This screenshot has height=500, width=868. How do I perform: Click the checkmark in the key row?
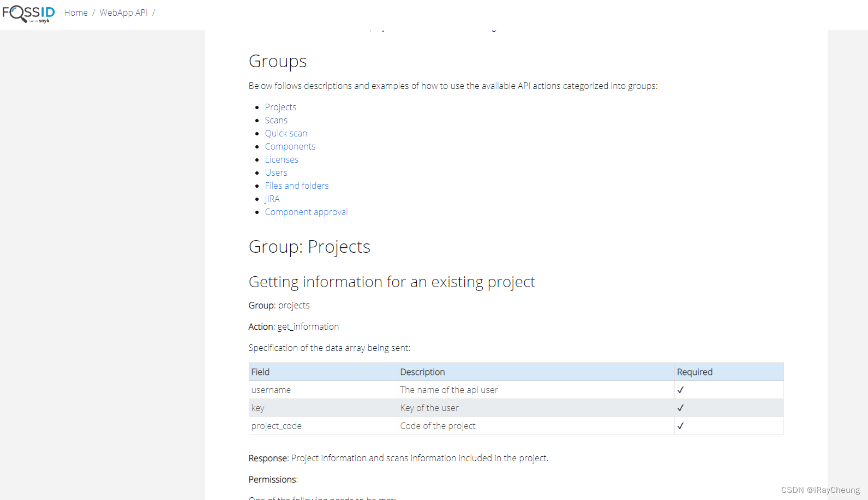(x=680, y=408)
